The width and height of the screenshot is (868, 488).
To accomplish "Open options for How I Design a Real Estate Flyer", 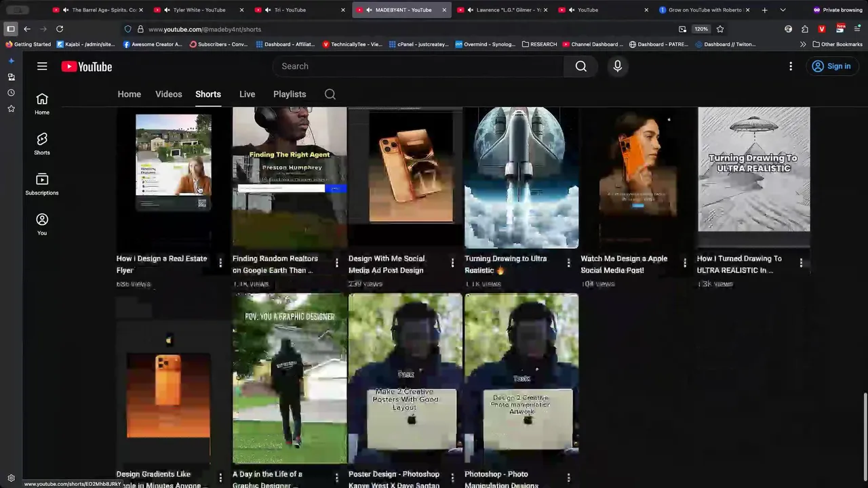I will [x=220, y=263].
